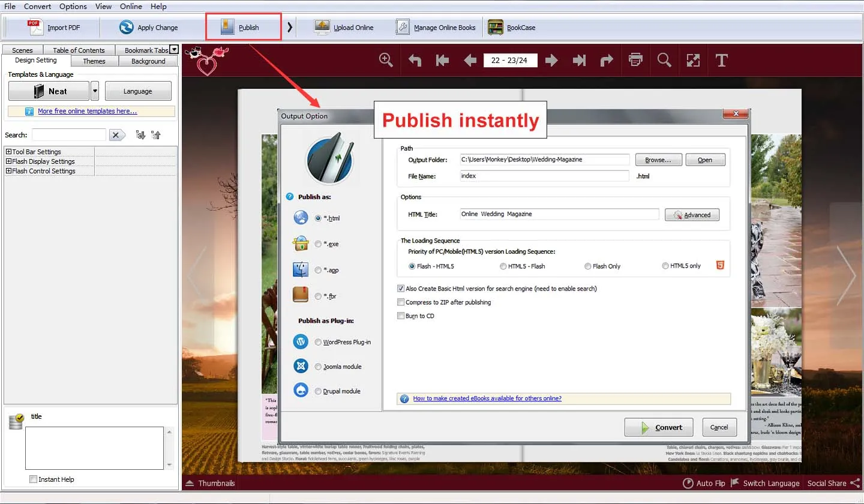Screen dimensions: 864x504
Task: Click Switch Language in bottom bar
Action: click(765, 483)
